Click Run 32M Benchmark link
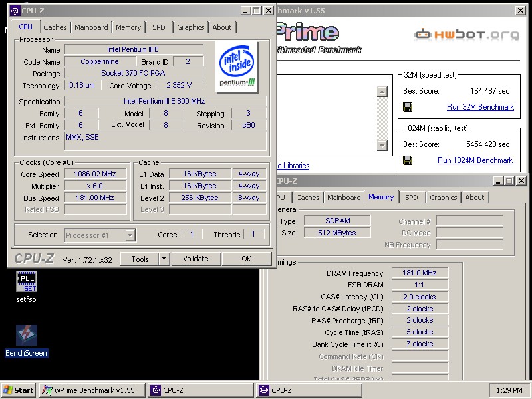532x399 pixels. 480,107
